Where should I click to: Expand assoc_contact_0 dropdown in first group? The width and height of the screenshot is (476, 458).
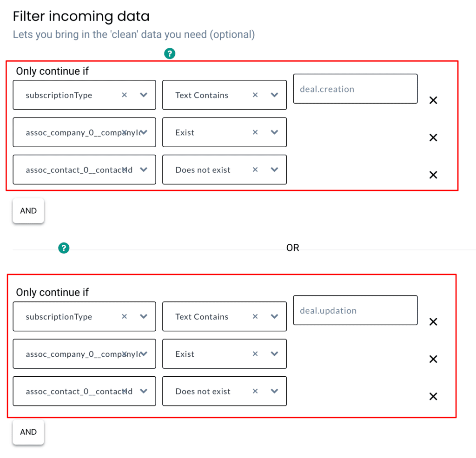[144, 170]
